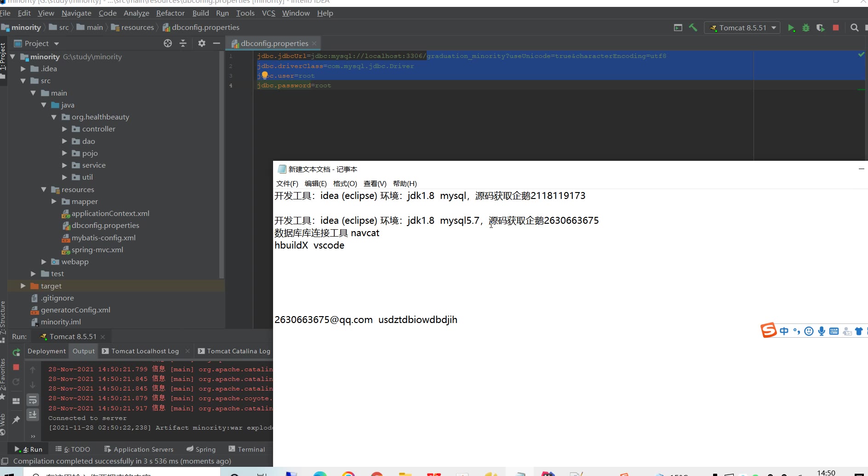Open Project panel settings gear
Viewport: 868px width, 476px height.
click(x=202, y=43)
